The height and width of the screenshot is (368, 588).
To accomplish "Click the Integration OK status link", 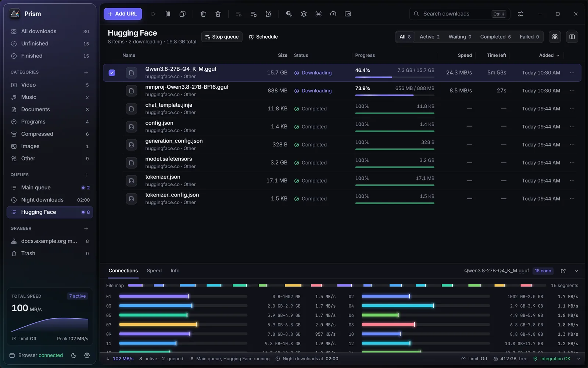I will (x=552, y=359).
